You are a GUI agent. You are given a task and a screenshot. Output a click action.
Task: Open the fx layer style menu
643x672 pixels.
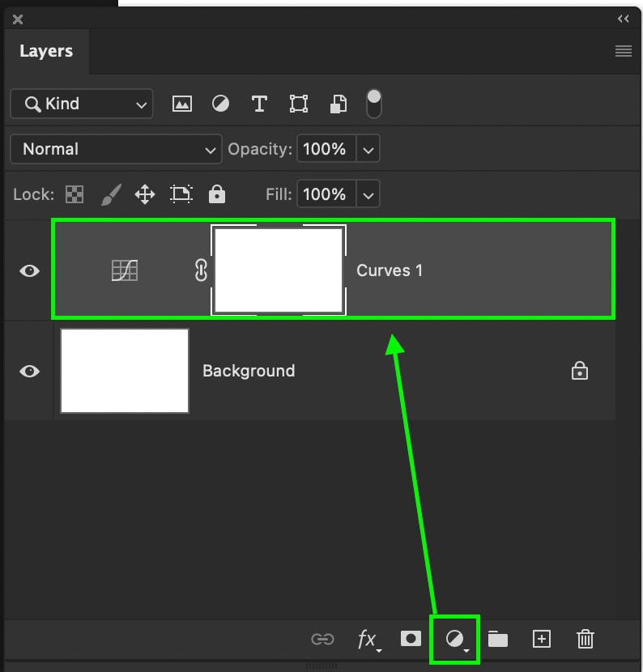point(368,640)
